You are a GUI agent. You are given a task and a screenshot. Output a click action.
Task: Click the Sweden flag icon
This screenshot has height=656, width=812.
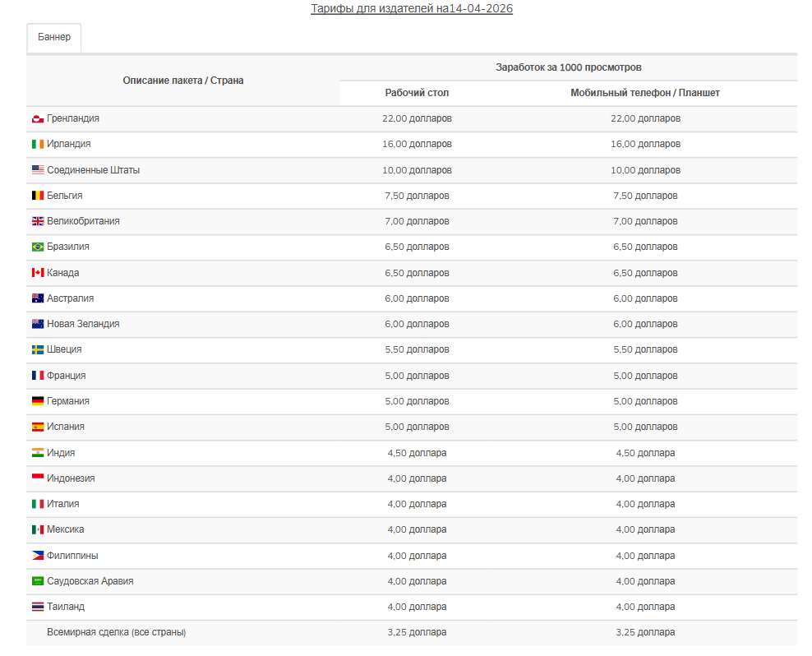point(38,350)
